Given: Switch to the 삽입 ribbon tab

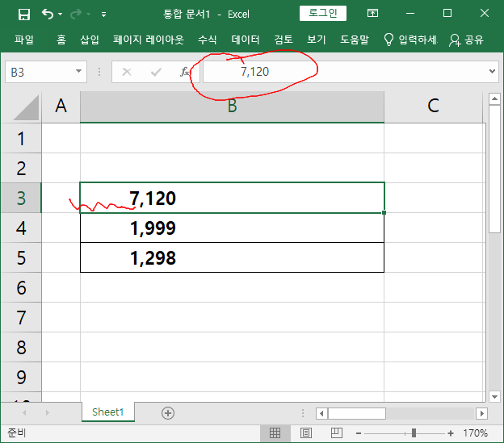Looking at the screenshot, I should click(90, 40).
